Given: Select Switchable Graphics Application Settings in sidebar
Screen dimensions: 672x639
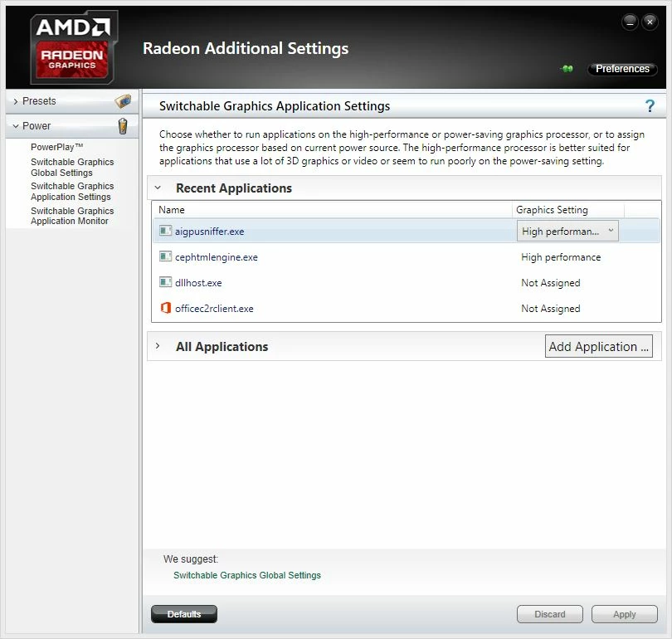Looking at the screenshot, I should (x=72, y=191).
